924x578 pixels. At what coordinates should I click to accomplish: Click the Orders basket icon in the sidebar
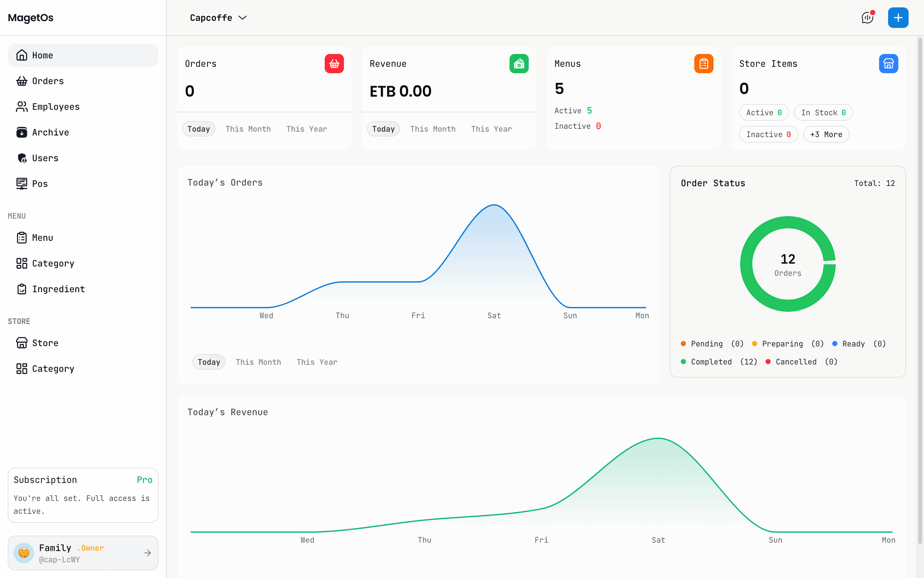click(22, 81)
